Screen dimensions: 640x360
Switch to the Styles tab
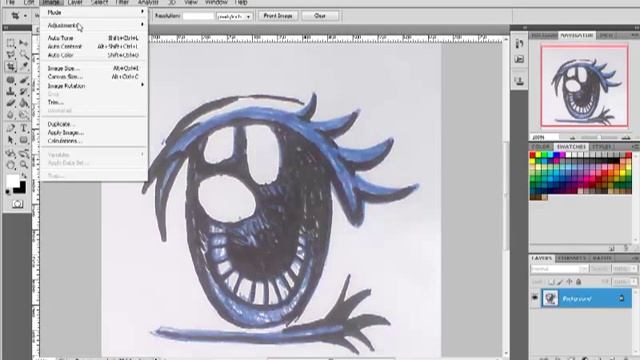coord(602,147)
